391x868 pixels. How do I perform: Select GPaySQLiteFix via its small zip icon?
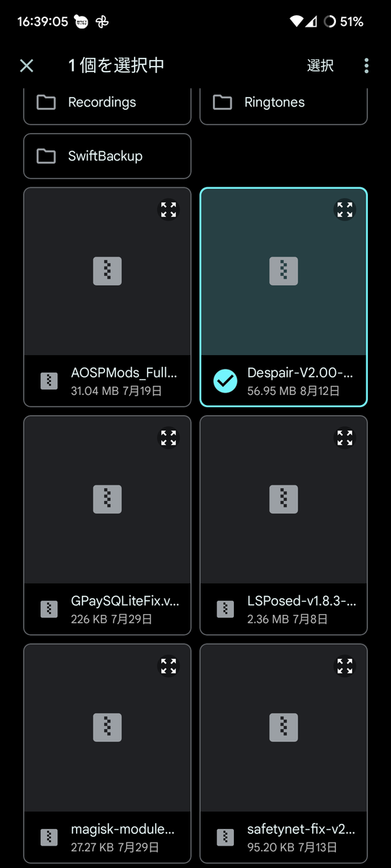(49, 609)
